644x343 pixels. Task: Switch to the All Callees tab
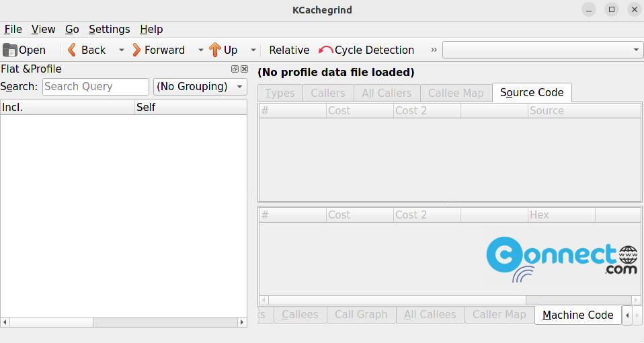(430, 315)
